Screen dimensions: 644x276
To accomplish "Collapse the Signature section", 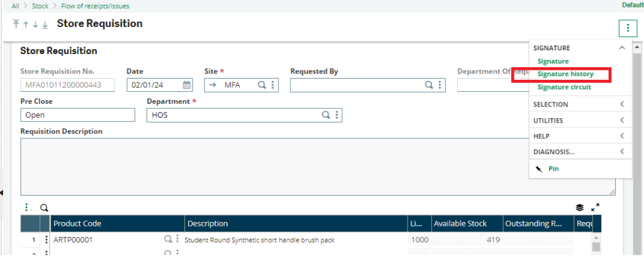I will (621, 48).
